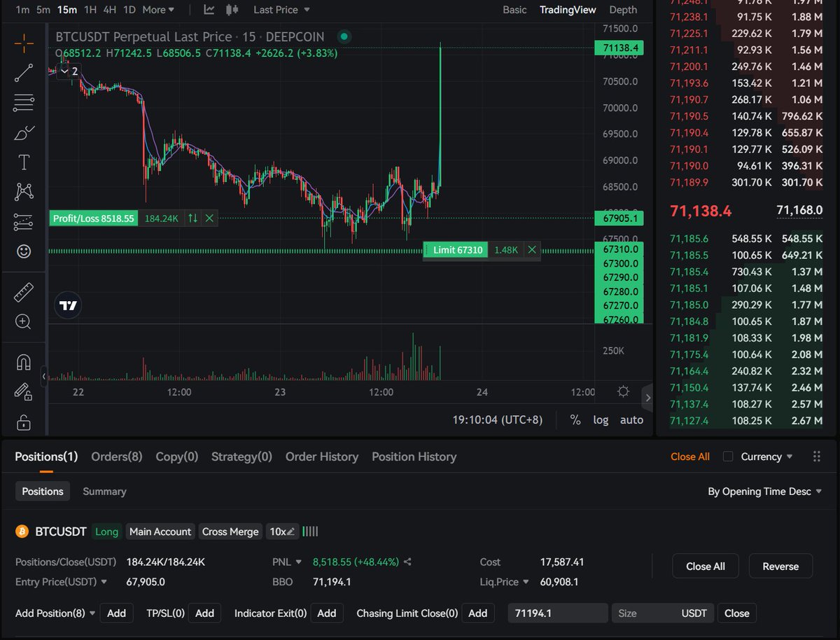This screenshot has height=640, width=840.
Task: Open the More timeframes dropdown
Action: point(158,10)
